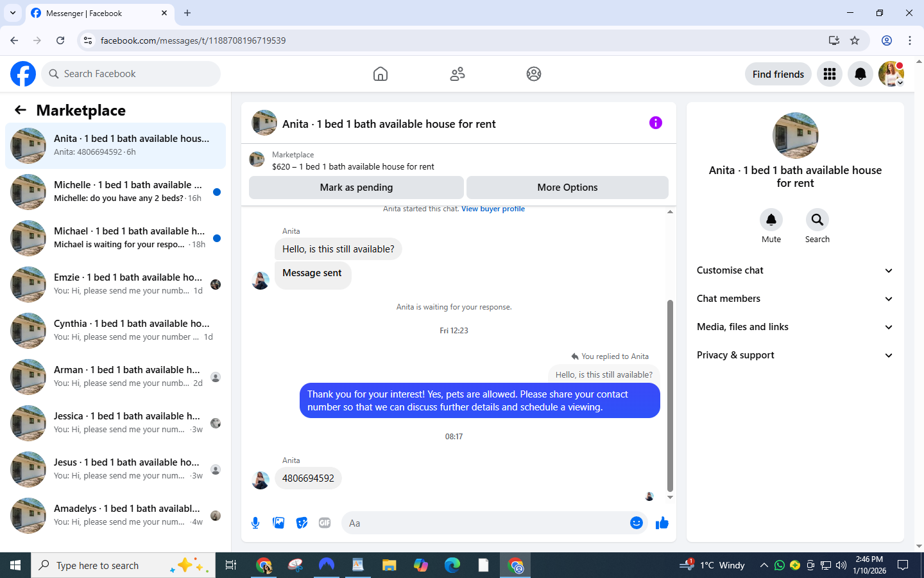The height and width of the screenshot is (578, 924).
Task: Click the blue 'Thank you for your interest' reply
Action: pyautogui.click(x=479, y=401)
